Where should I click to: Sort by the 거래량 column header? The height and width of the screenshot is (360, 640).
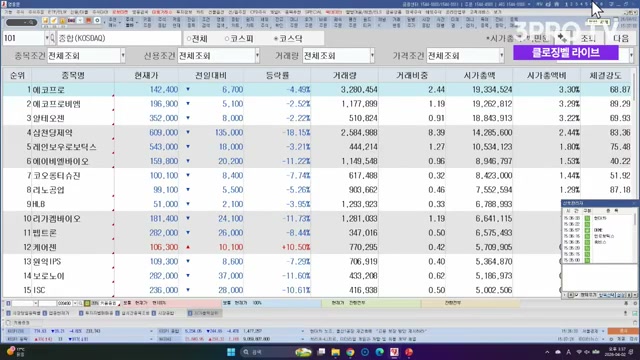click(344, 76)
